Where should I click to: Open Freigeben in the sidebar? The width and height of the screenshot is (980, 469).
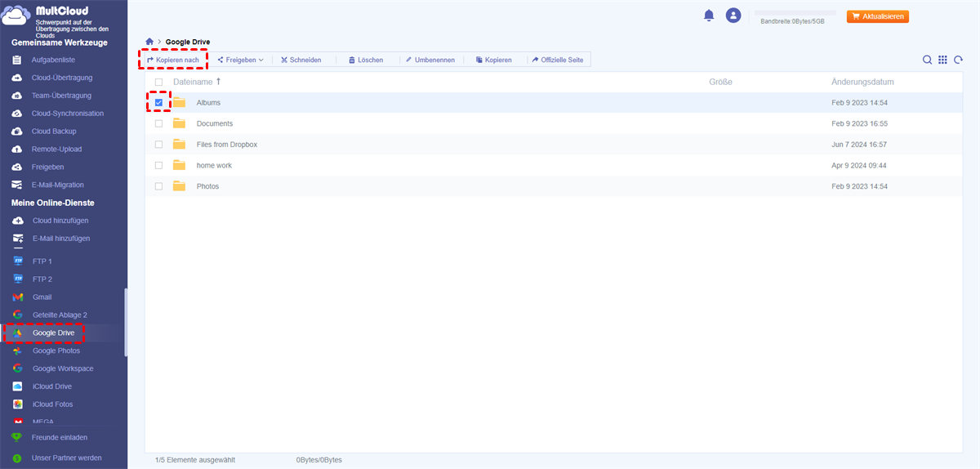pyautogui.click(x=47, y=167)
